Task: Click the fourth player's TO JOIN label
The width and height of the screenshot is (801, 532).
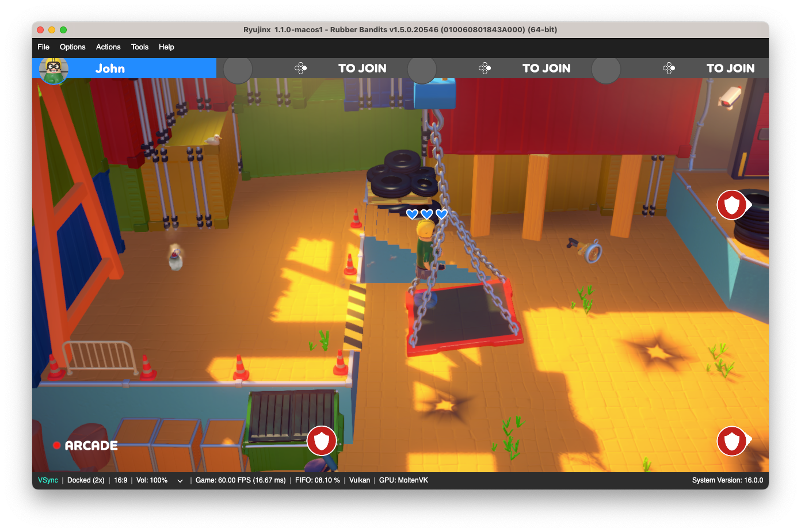Action: 731,68
